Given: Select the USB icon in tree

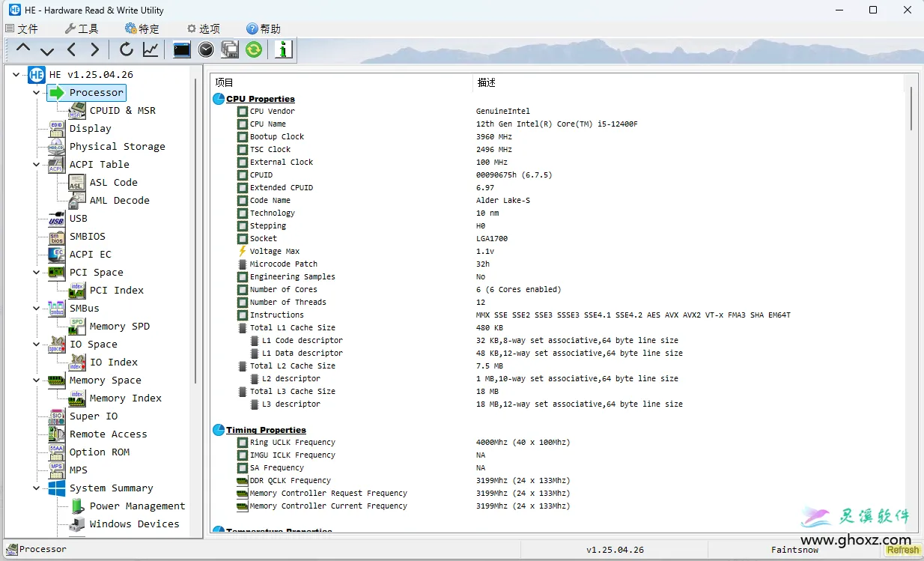Looking at the screenshot, I should pyautogui.click(x=57, y=219).
